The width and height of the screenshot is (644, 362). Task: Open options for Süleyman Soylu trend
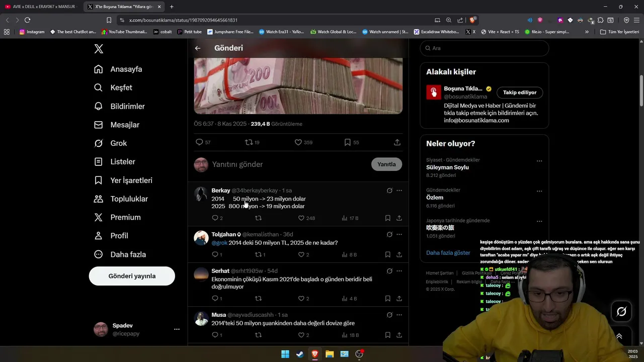539,161
